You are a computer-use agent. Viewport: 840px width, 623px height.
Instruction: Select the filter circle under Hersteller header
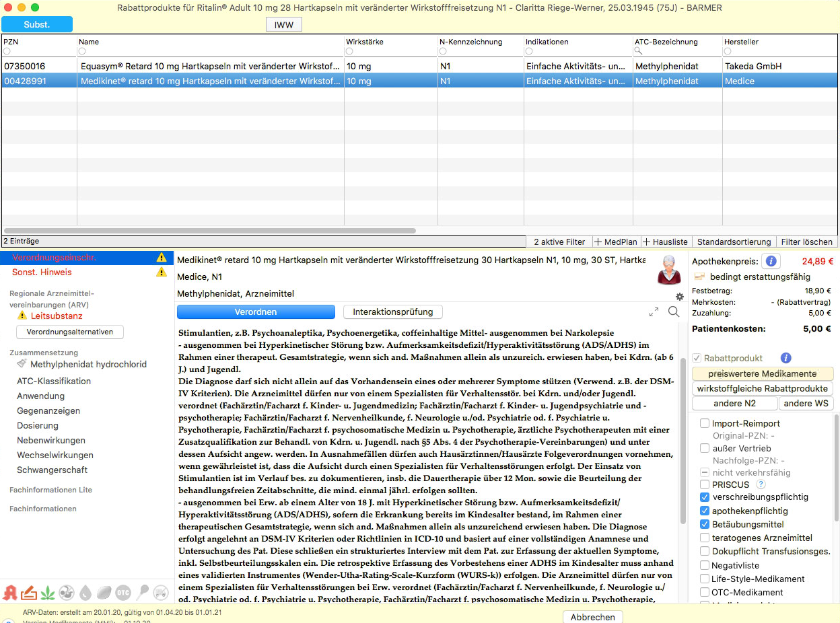(x=728, y=51)
